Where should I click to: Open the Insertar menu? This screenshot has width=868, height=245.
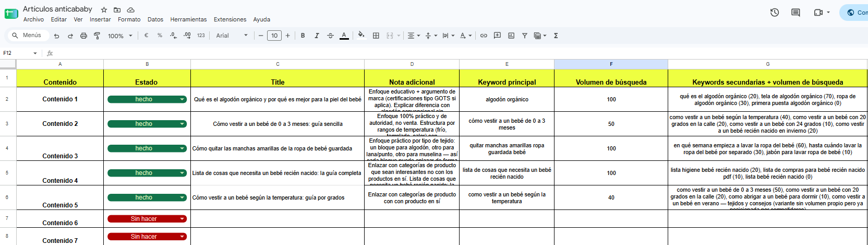100,19
